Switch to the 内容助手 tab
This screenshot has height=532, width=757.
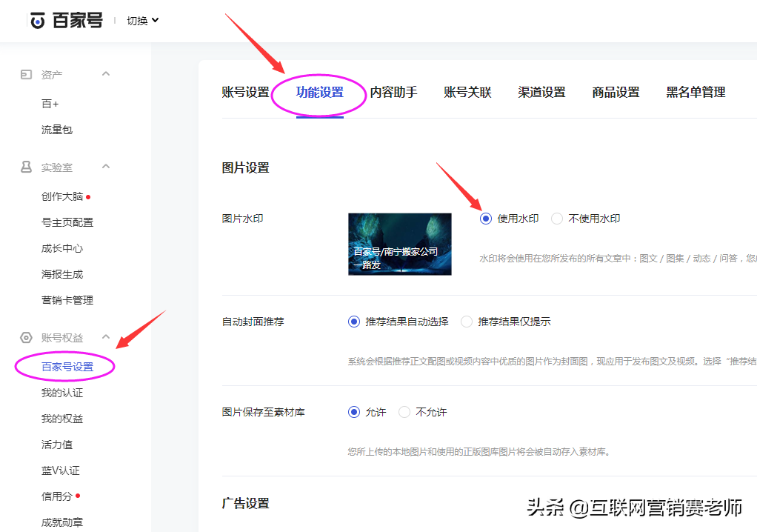click(393, 92)
